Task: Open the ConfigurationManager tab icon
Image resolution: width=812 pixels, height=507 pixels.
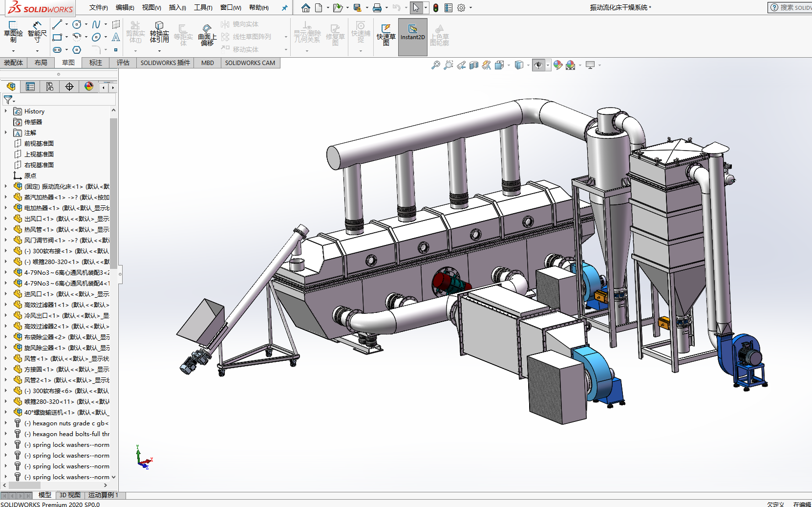Action: 50,87
